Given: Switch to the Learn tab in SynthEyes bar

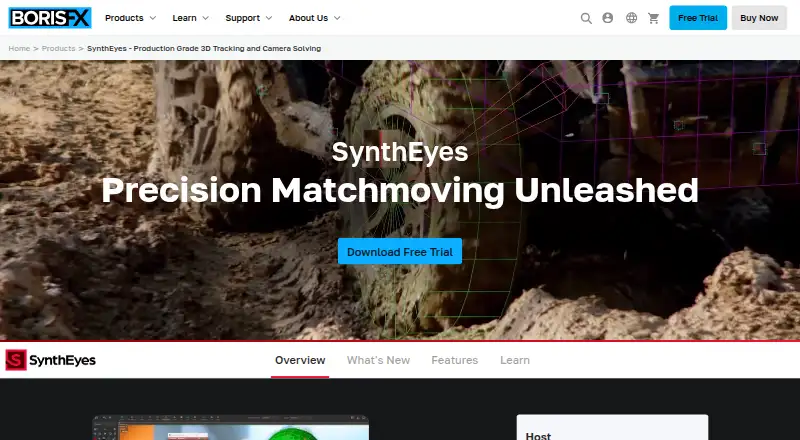Looking at the screenshot, I should 515,360.
